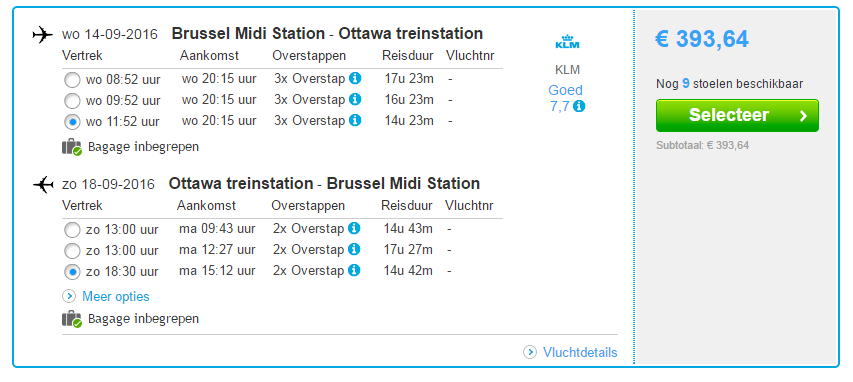Screen dimensions: 853x382
Task: Select the wo 11:52 uur departure option
Action: coord(72,122)
